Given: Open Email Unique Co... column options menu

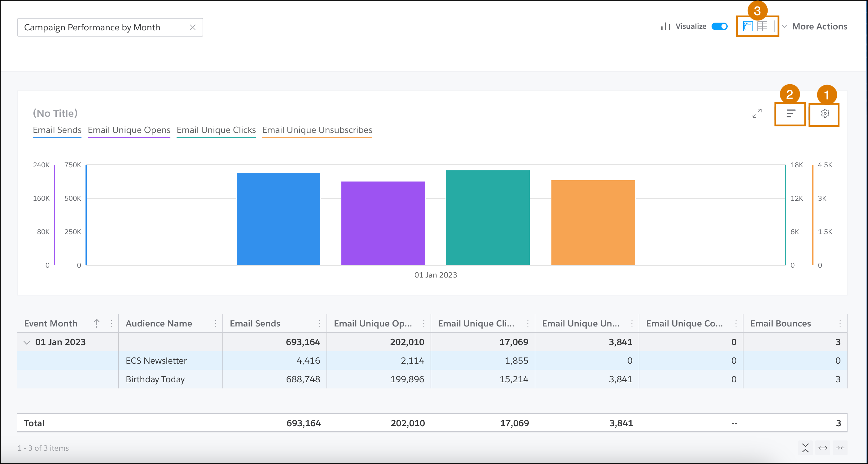Looking at the screenshot, I should pyautogui.click(x=736, y=323).
